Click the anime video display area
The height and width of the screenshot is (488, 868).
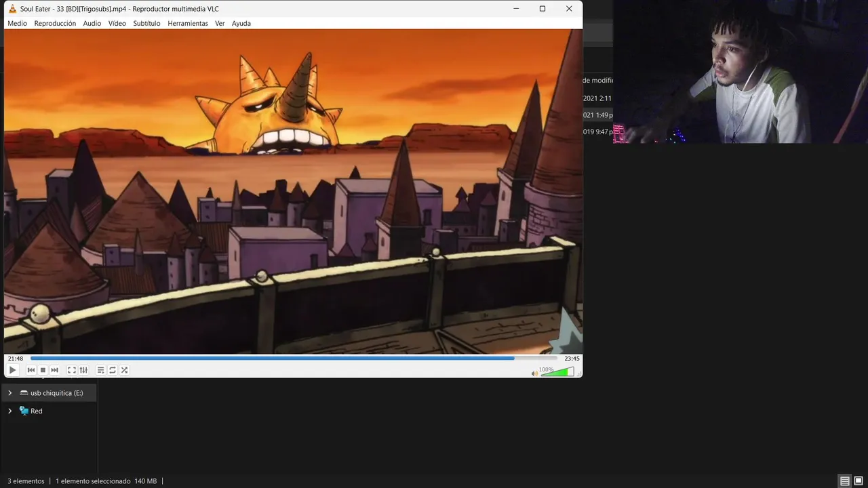[293, 191]
